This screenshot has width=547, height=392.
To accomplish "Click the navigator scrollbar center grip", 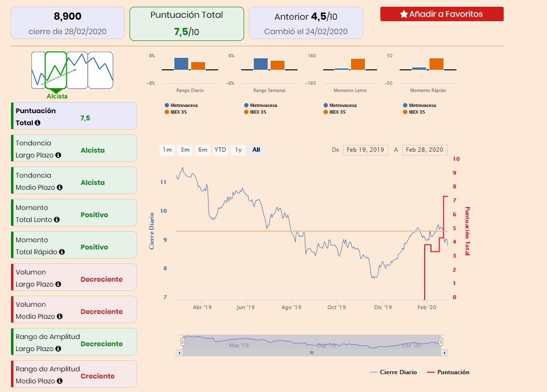I will pos(312,353).
